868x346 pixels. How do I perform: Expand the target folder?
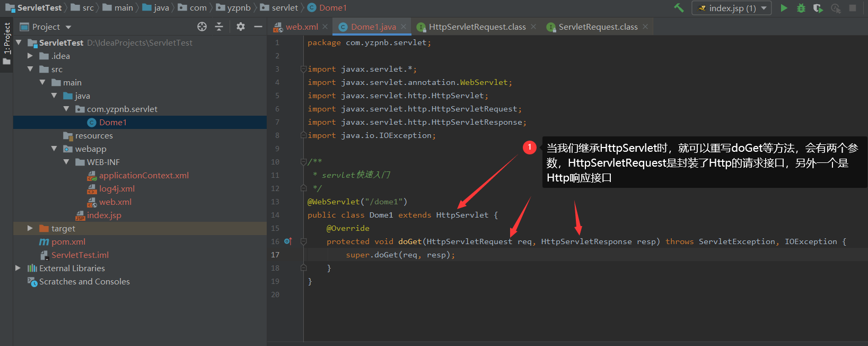point(30,228)
